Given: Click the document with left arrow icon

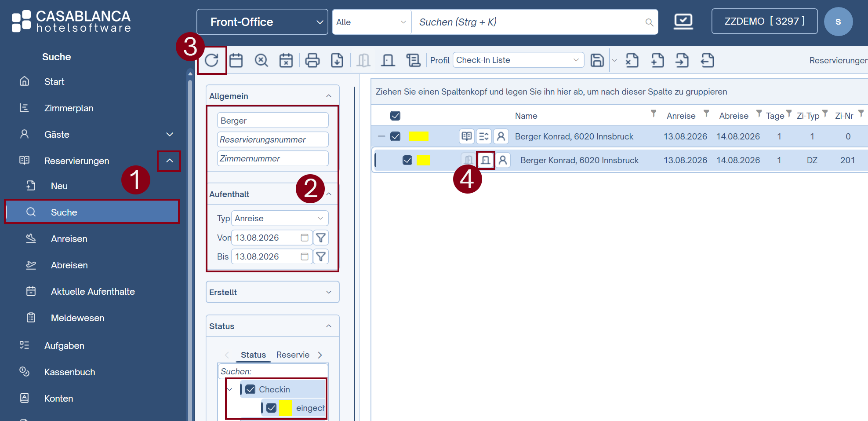Looking at the screenshot, I should tap(708, 60).
